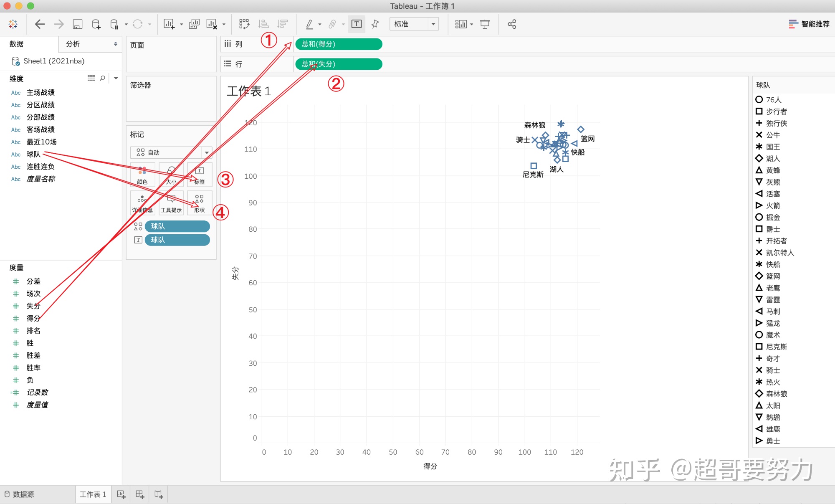
Task: Select the 工作表 1 sheet tab
Action: (x=93, y=494)
